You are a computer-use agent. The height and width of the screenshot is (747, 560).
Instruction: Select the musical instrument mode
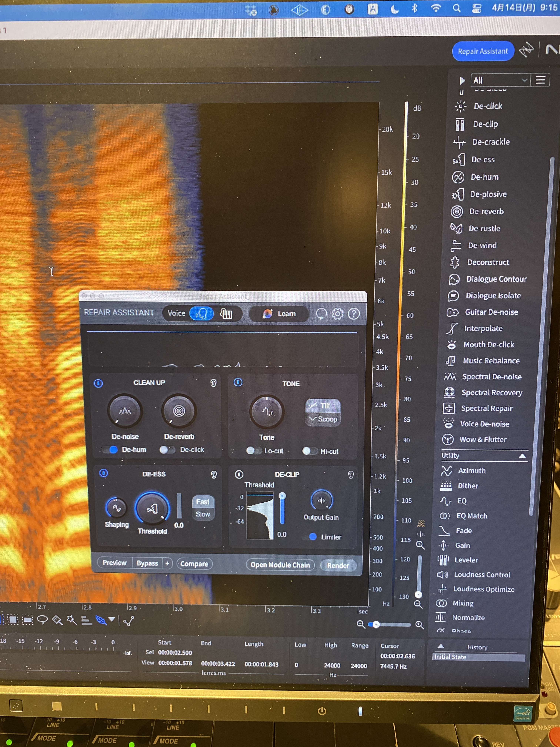tap(226, 314)
